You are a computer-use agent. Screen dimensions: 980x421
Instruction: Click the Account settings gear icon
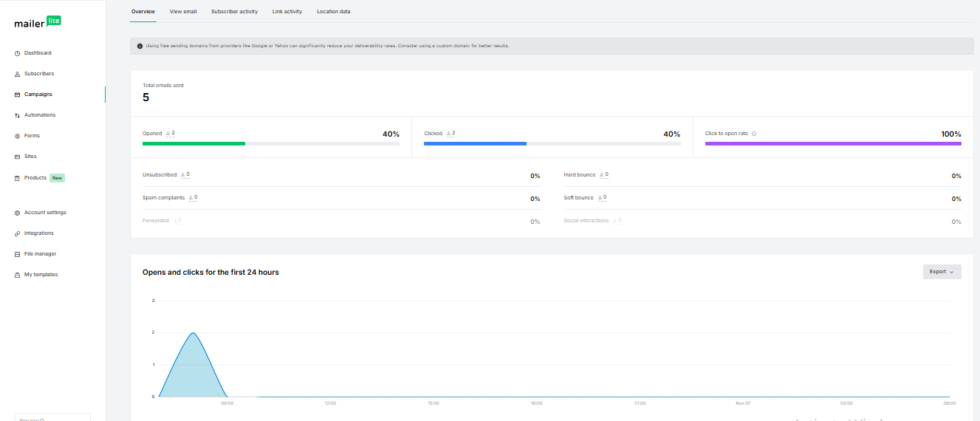[17, 213]
